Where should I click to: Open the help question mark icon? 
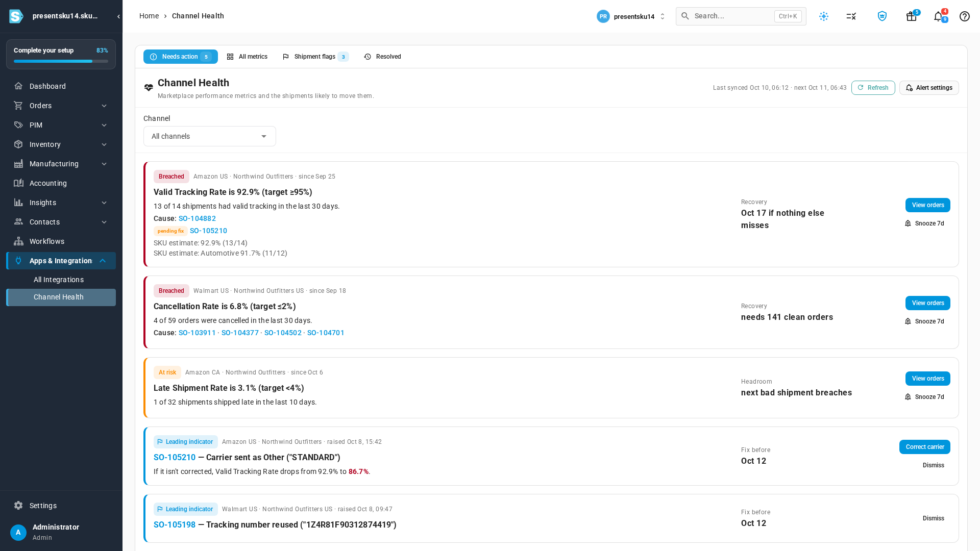click(x=965, y=16)
